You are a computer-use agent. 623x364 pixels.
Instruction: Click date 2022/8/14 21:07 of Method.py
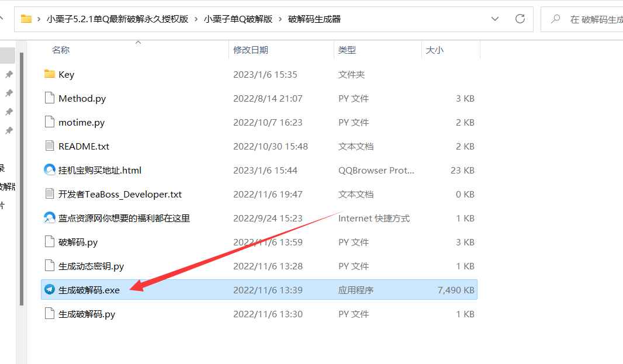click(268, 98)
